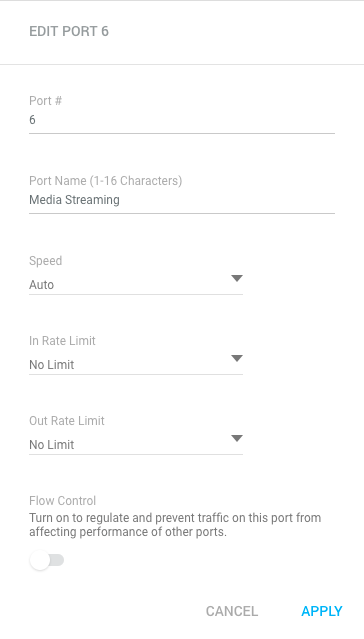Viewport: 364px width, 639px height.
Task: Click the EDIT PORT 6 dialog title
Action: [69, 31]
